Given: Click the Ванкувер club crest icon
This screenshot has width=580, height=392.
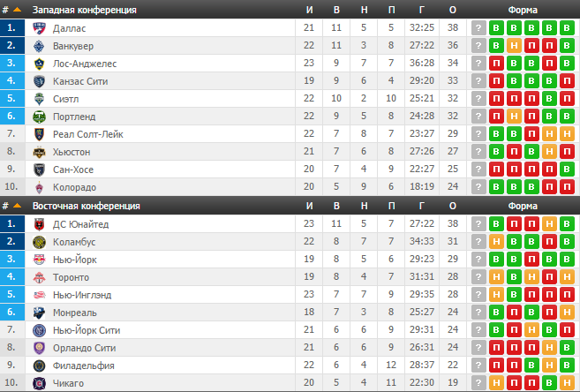Looking at the screenshot, I should point(39,46).
